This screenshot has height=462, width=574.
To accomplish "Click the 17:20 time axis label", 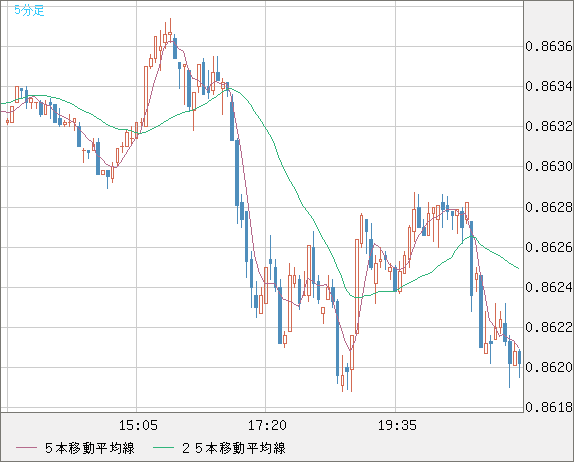I will point(267,425).
